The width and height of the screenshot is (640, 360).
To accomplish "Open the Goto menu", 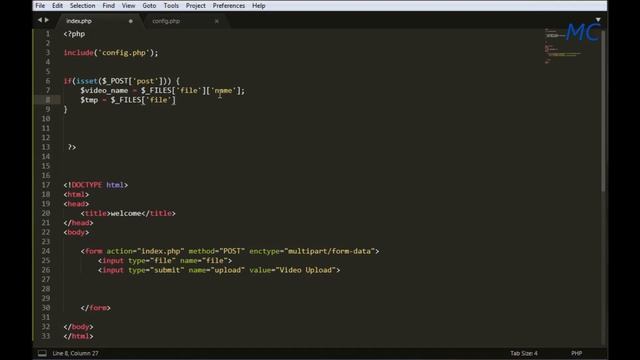I will pos(149,6).
